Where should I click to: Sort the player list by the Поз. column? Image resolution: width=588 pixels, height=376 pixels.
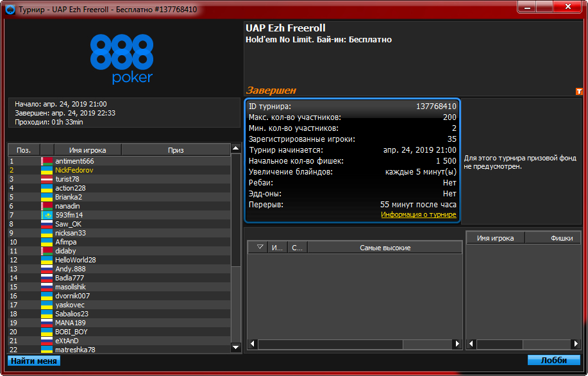point(24,150)
